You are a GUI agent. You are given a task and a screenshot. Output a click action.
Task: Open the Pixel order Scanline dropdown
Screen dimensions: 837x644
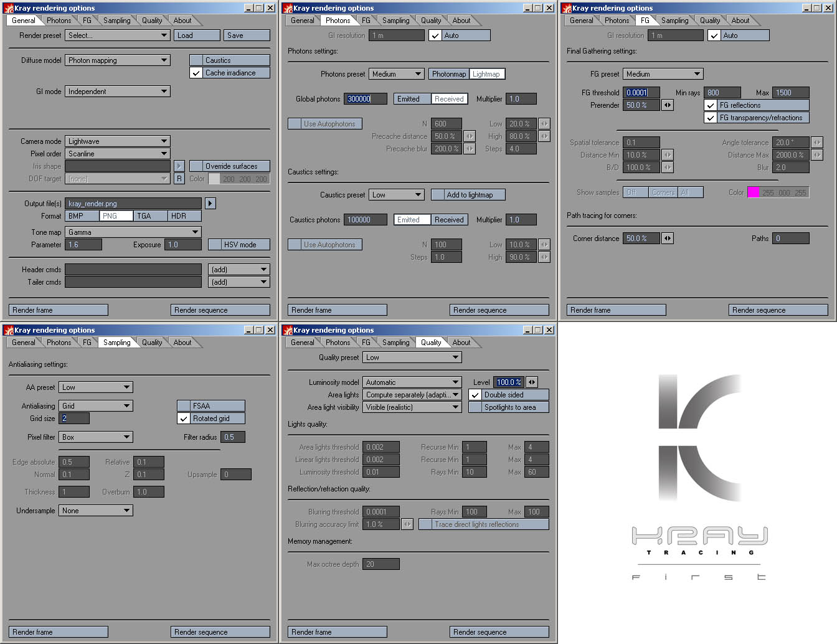click(x=118, y=153)
